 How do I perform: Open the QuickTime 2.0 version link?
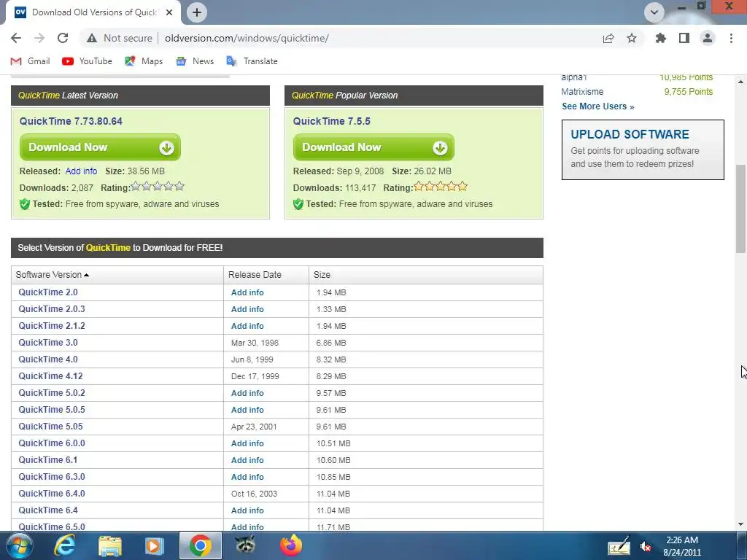(x=48, y=292)
